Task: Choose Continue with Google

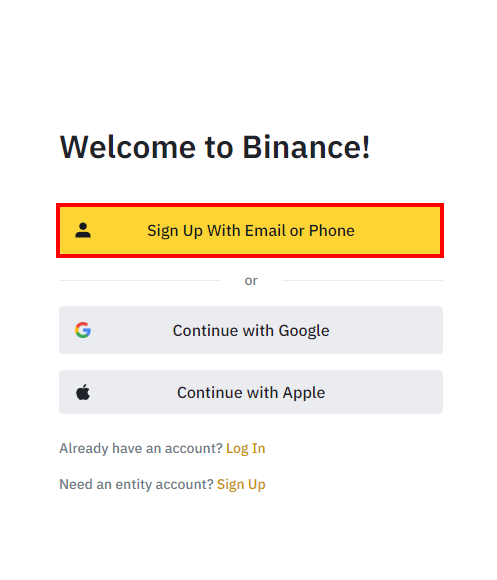Action: coord(251,330)
